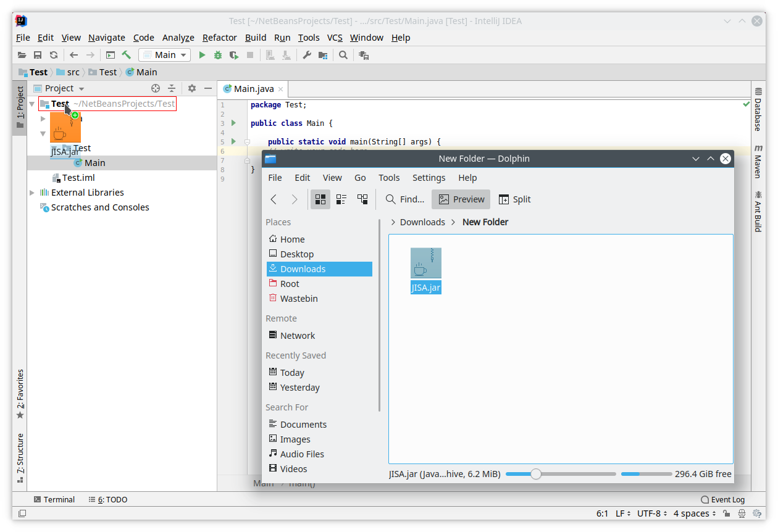Screen dimensions: 778x532
Task: Click the locate target crosshair icon in Project panel
Action: 156,88
